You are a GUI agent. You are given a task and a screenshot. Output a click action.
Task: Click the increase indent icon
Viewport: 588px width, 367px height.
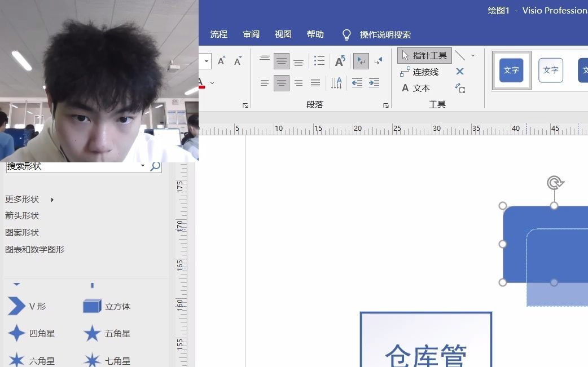coord(374,83)
